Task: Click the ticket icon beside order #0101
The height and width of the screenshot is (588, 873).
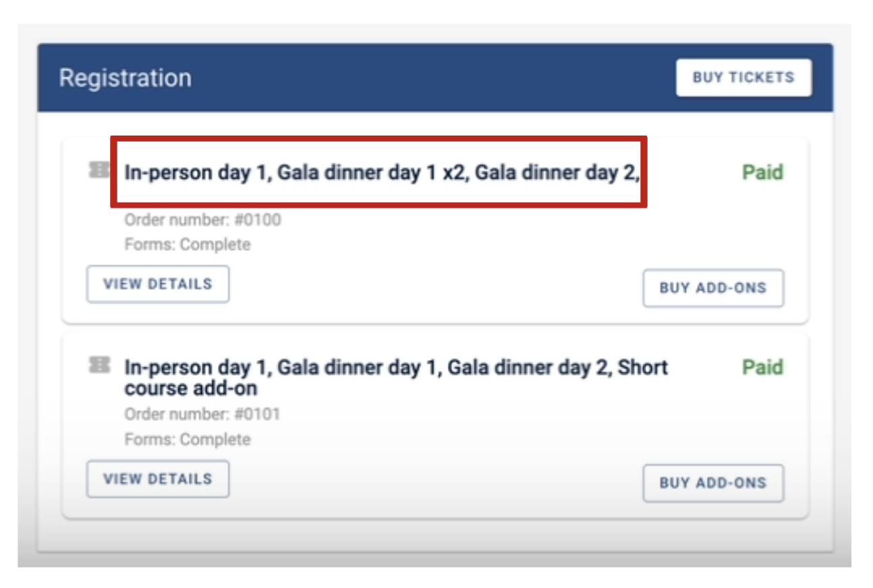Action: 99,365
